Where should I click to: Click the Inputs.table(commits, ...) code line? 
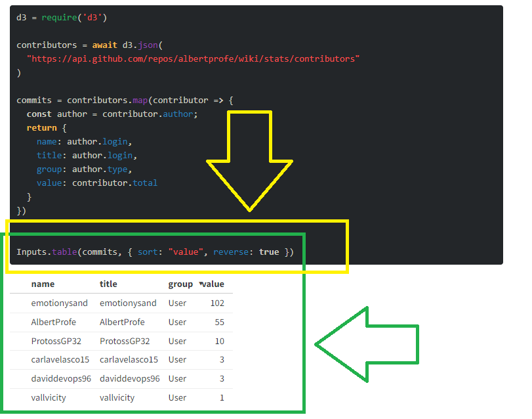click(x=155, y=252)
